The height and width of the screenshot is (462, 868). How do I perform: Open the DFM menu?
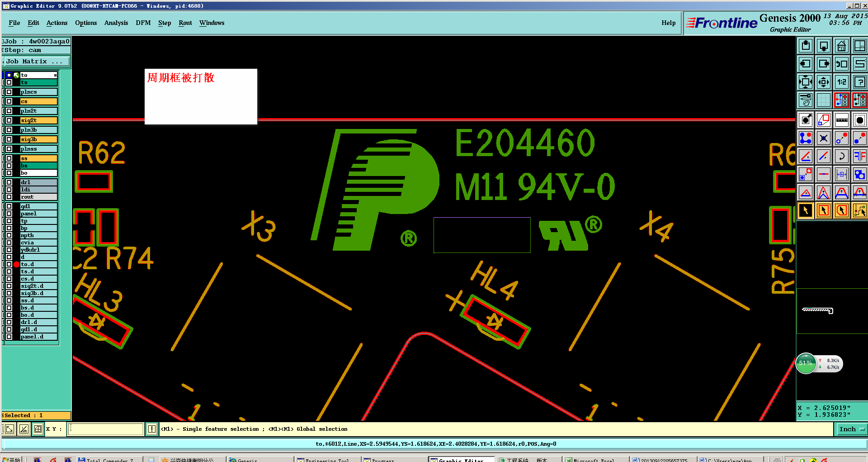pos(143,23)
